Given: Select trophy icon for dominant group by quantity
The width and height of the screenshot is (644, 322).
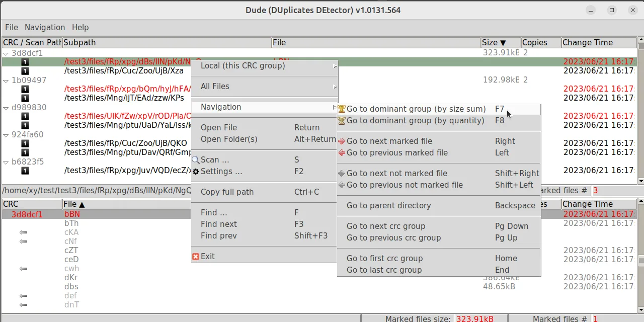Looking at the screenshot, I should coord(342,121).
